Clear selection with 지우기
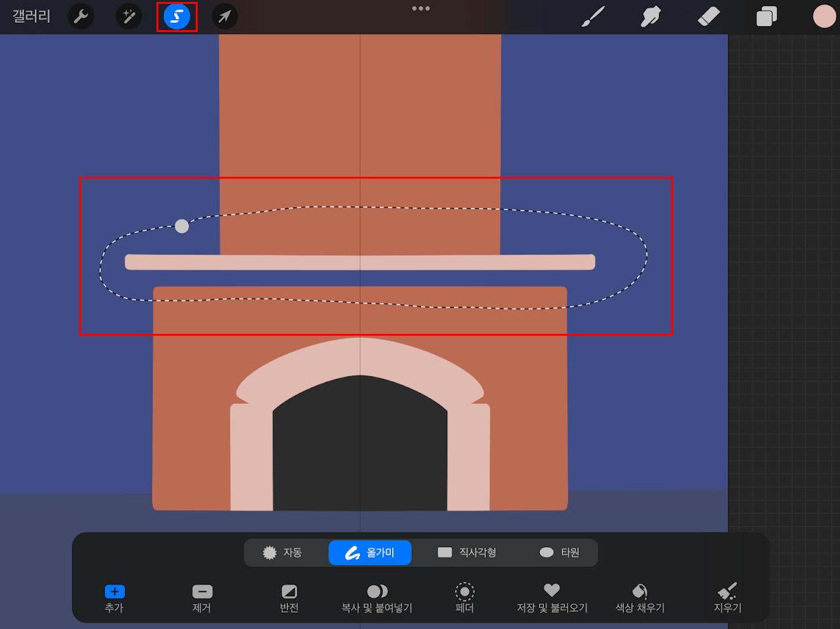The width and height of the screenshot is (840, 629). coord(727,598)
